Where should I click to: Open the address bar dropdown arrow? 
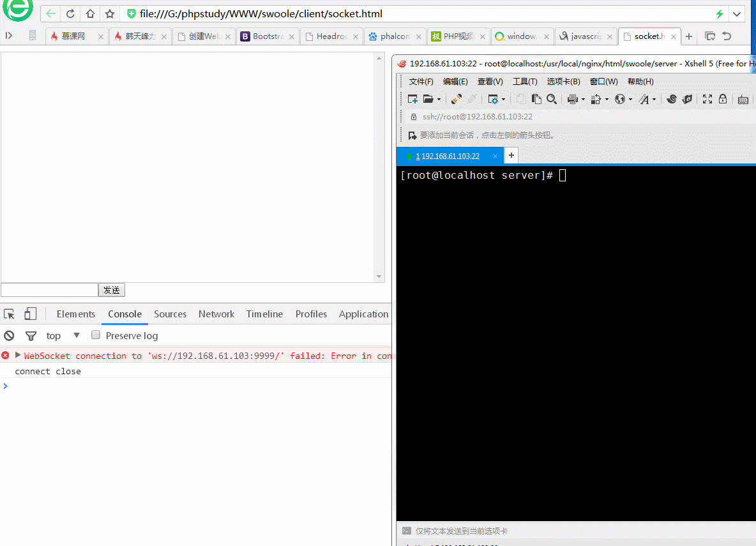coord(737,13)
